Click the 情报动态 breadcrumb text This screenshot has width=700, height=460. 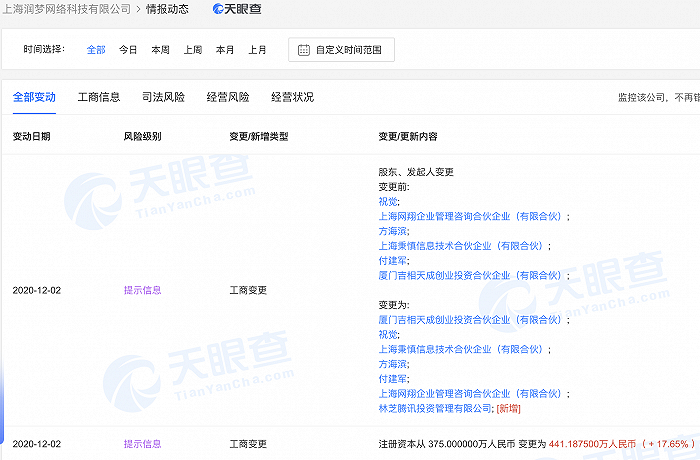coord(167,9)
